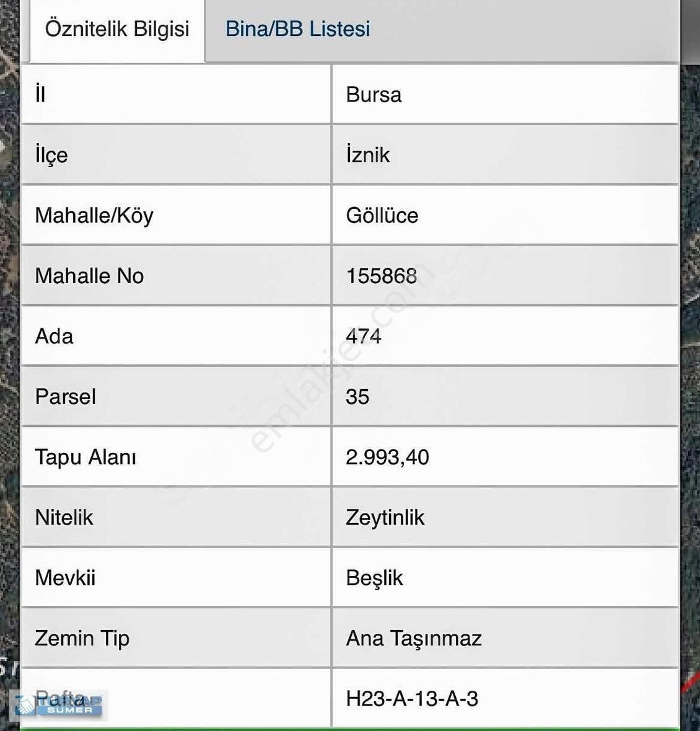700x731 pixels.
Task: Click the Parsel value 35
Action: 357,396
